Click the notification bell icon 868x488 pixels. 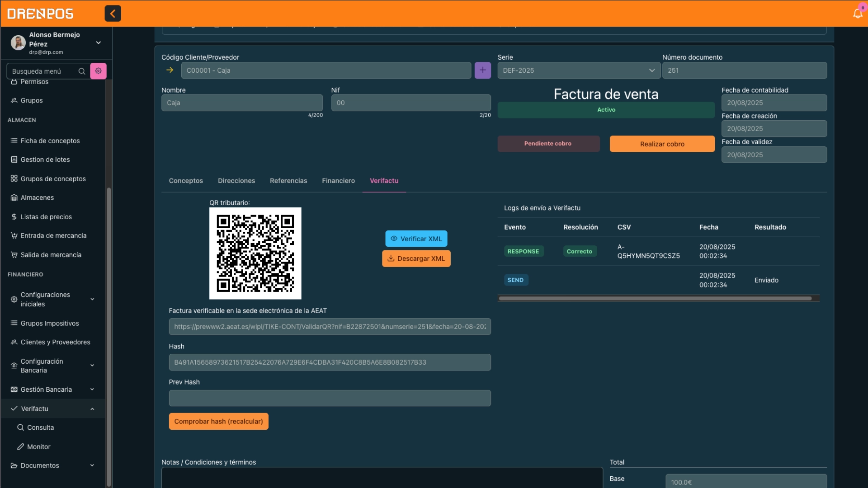[857, 14]
